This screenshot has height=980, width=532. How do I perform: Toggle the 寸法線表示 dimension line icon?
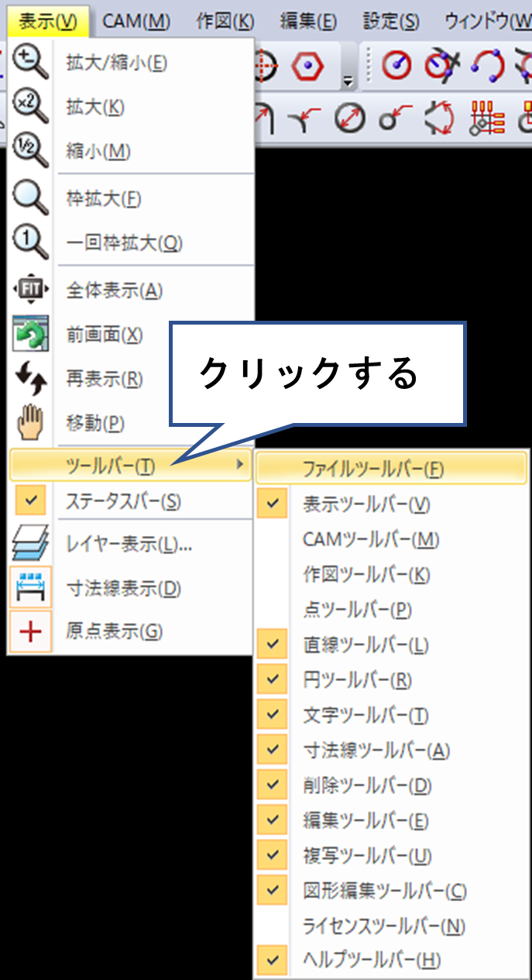coord(31,587)
